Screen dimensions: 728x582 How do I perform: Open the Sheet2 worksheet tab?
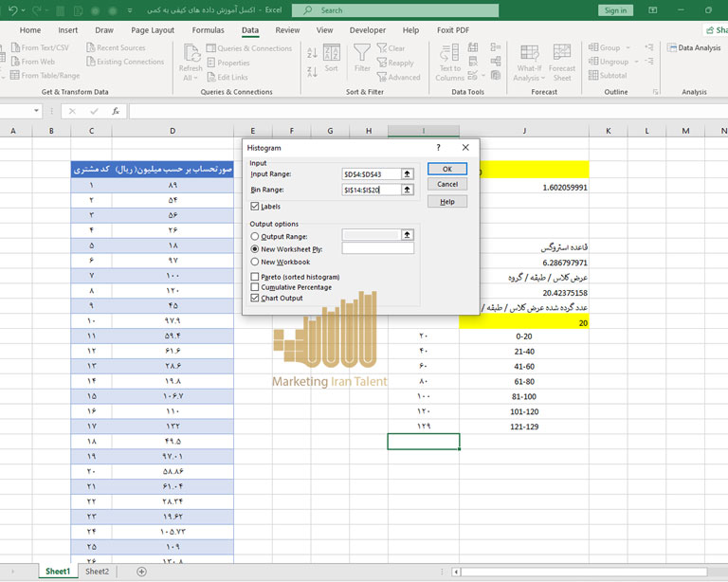click(97, 572)
